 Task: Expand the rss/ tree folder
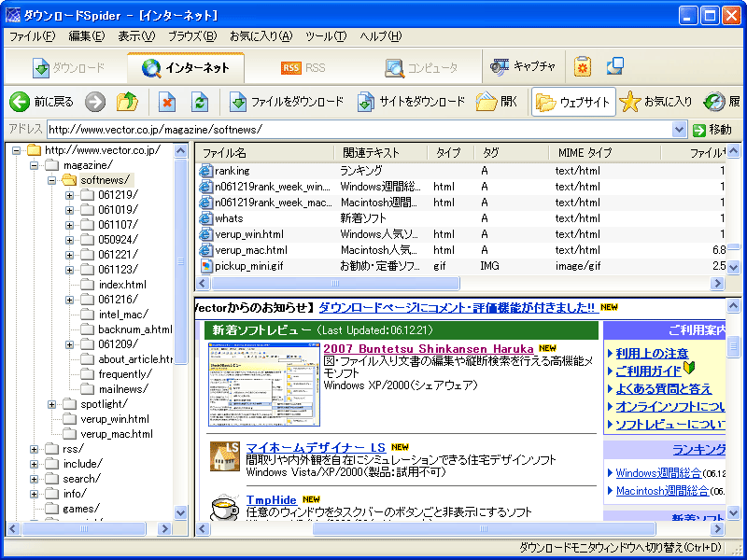pyautogui.click(x=35, y=449)
